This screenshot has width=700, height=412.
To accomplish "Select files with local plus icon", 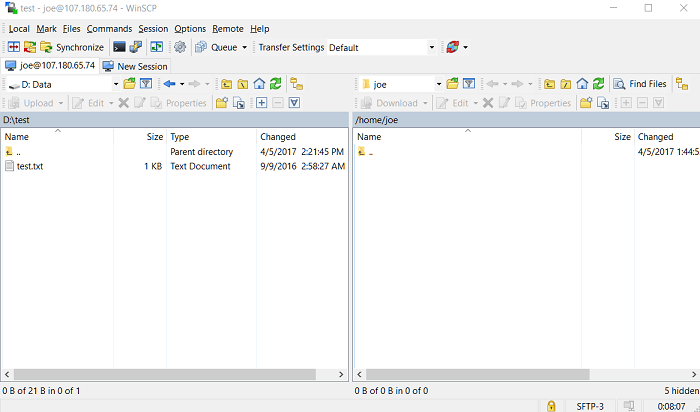I will 262,103.
